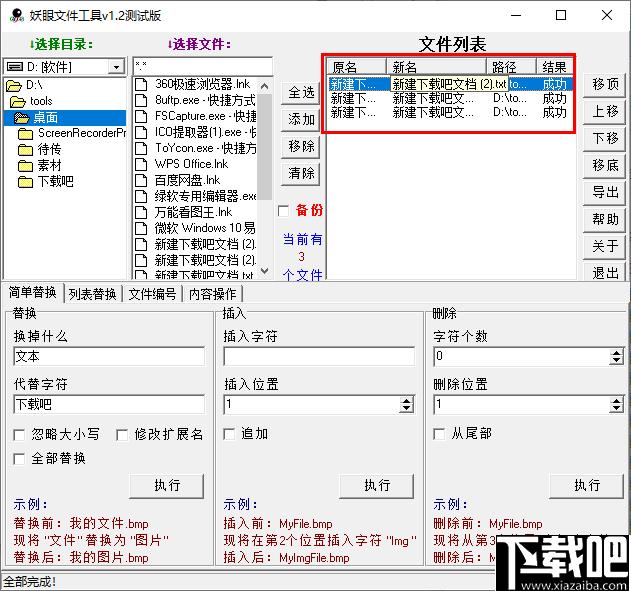The width and height of the screenshot is (631, 591).
Task: Open the 下载吧 folder
Action: pos(45,182)
